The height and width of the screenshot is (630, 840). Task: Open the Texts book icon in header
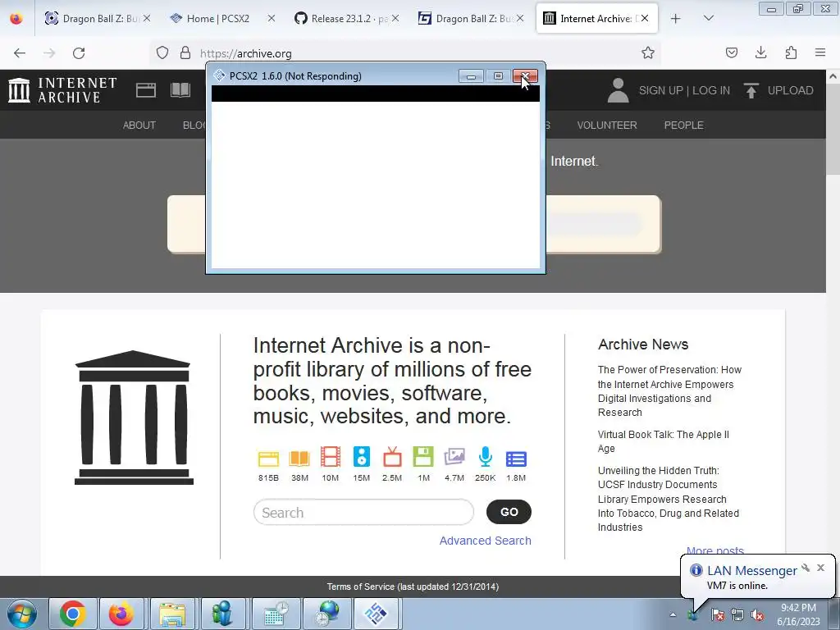pos(180,90)
